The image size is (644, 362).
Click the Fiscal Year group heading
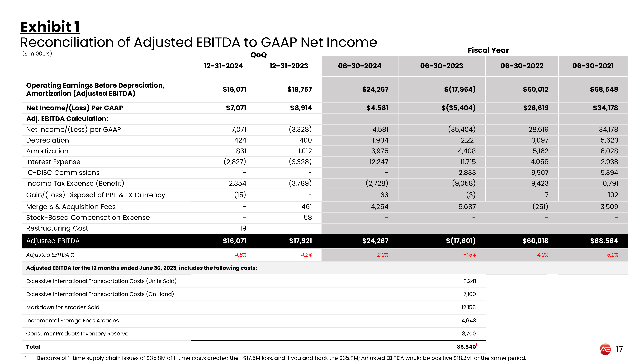click(488, 50)
